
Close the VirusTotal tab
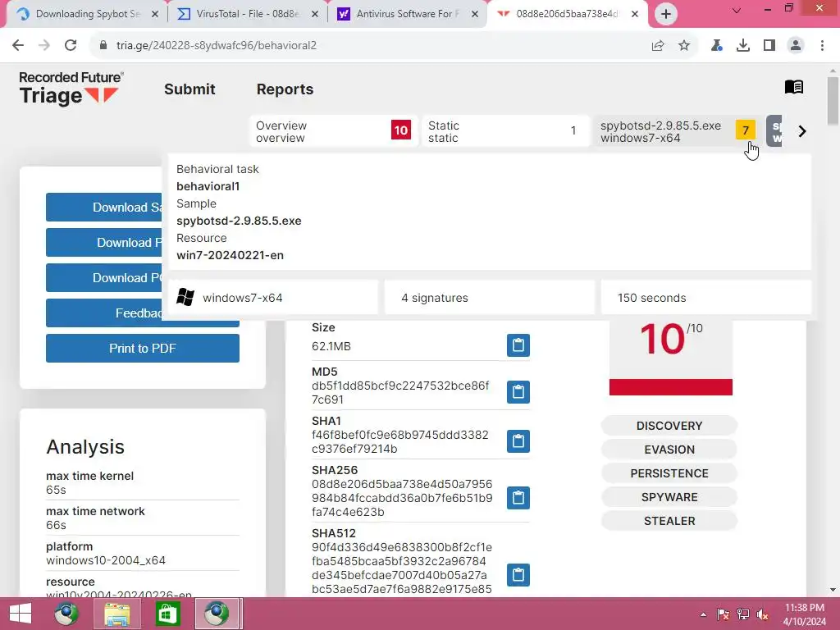[x=315, y=15]
